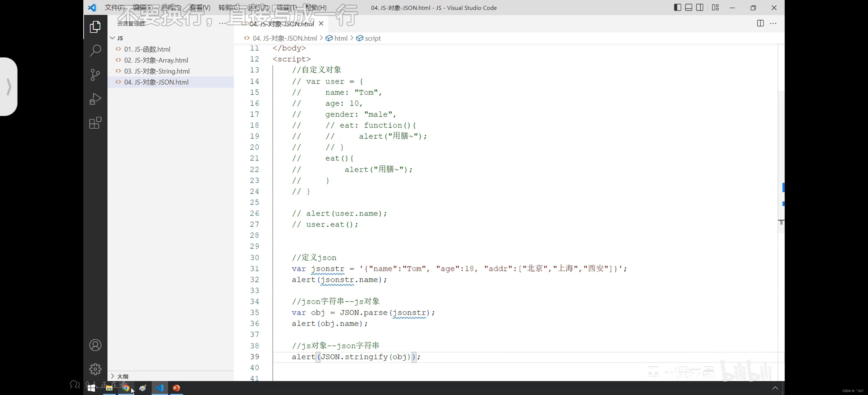Screen dimensions: 868x395
Task: Close the 04. JS-对象-JSON.html tab
Action: point(321,23)
